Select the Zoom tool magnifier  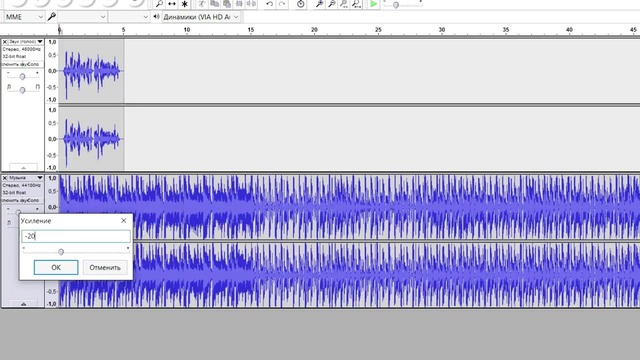coord(159,4)
